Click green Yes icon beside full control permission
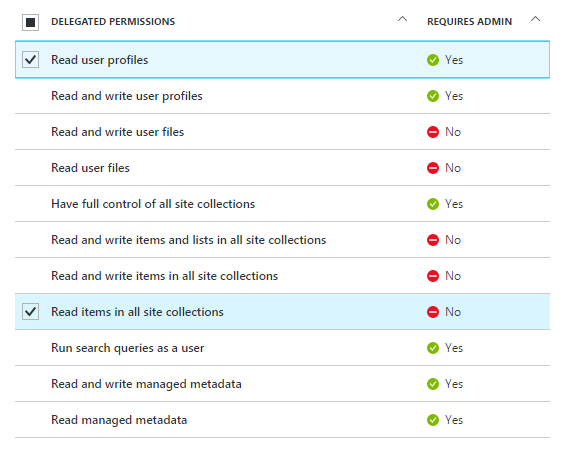The width and height of the screenshot is (564, 454). pos(433,204)
